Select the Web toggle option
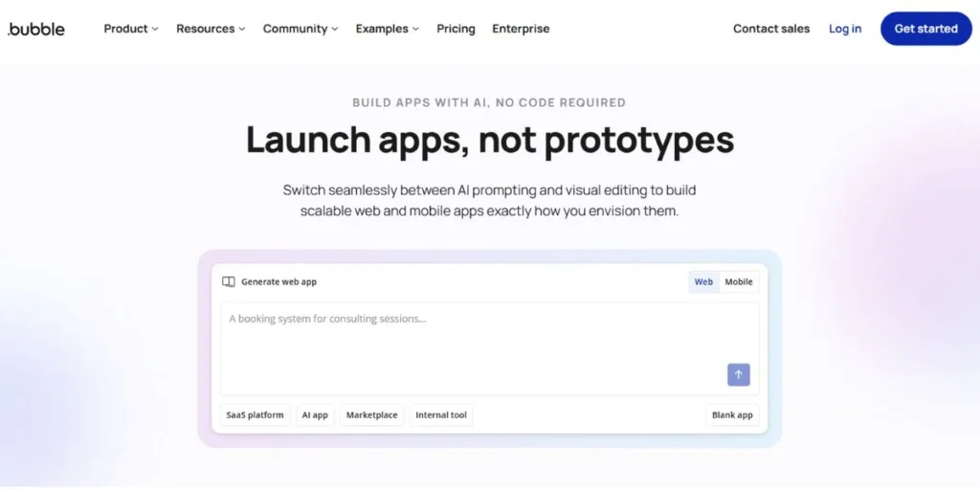Image resolution: width=980 pixels, height=490 pixels. pyautogui.click(x=703, y=282)
